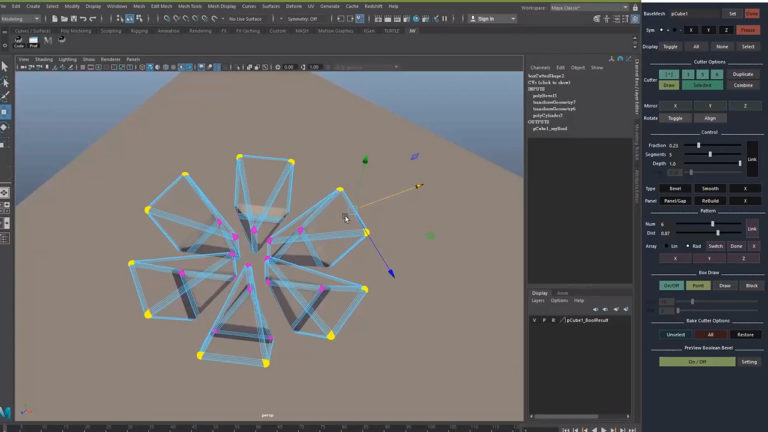Click the go to start playback button
The image size is (768, 432).
click(x=566, y=430)
